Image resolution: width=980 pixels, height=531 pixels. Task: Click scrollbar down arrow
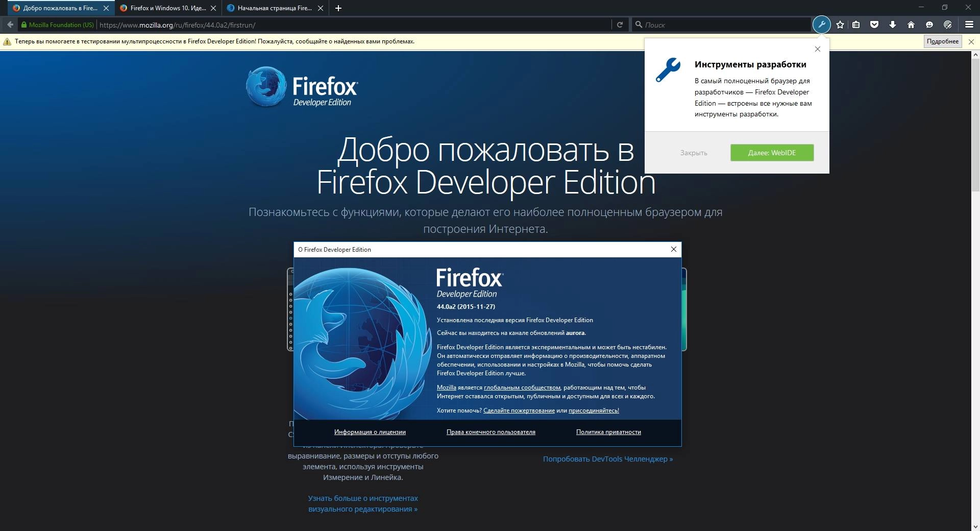click(975, 526)
